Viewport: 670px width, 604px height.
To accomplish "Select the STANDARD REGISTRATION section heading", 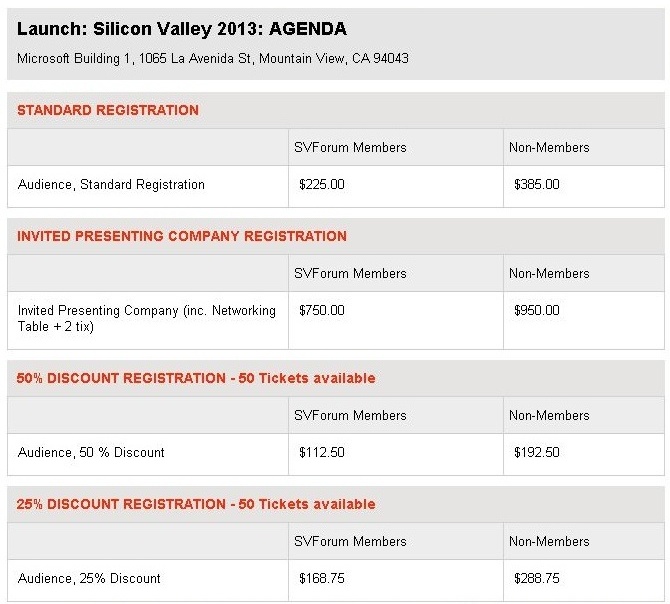I will (x=108, y=111).
